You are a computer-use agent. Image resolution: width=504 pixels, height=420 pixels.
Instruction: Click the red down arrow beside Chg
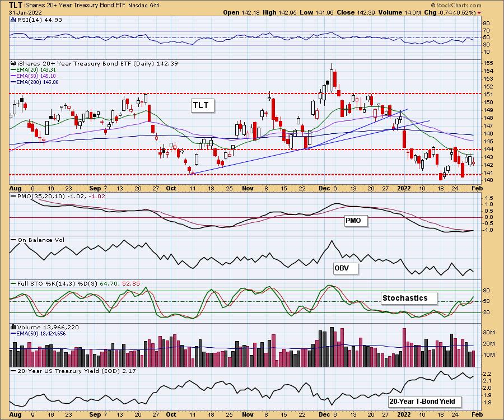[x=479, y=13]
